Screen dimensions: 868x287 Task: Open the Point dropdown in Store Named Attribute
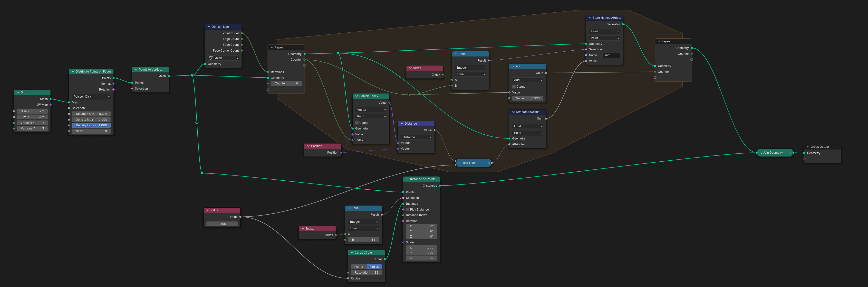(605, 38)
